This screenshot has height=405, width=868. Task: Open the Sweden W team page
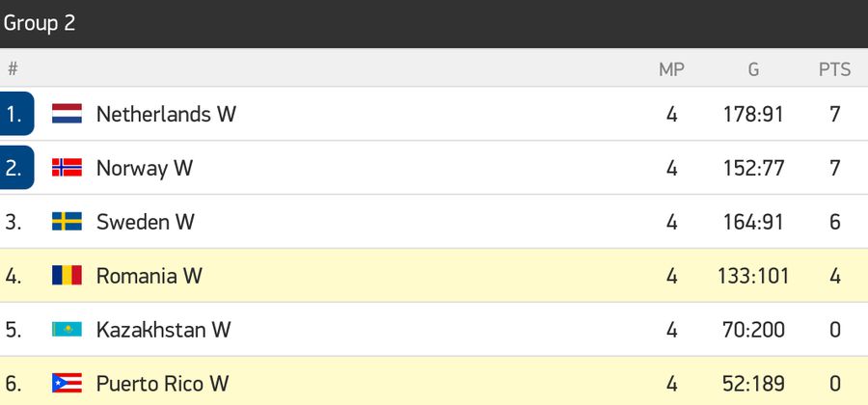[x=146, y=222]
